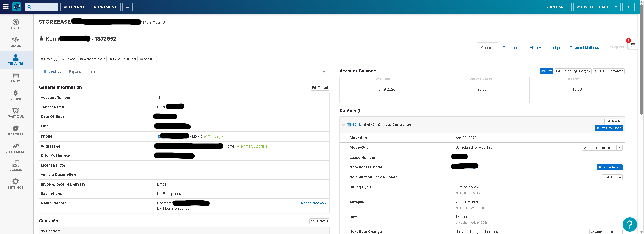Open the Units sidebar section
Image resolution: width=644 pixels, height=234 pixels.
[x=15, y=77]
